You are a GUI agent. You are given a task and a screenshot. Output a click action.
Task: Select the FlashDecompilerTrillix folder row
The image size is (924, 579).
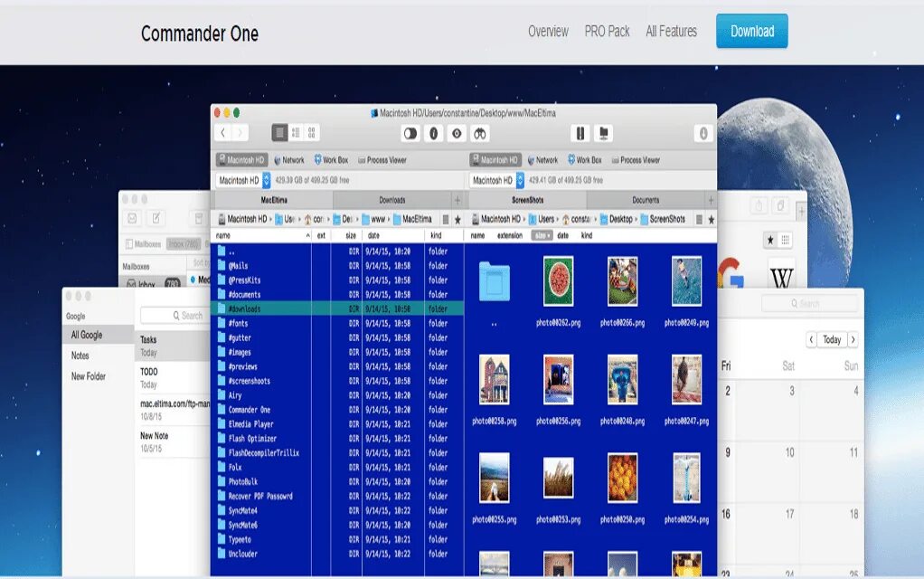(338, 453)
